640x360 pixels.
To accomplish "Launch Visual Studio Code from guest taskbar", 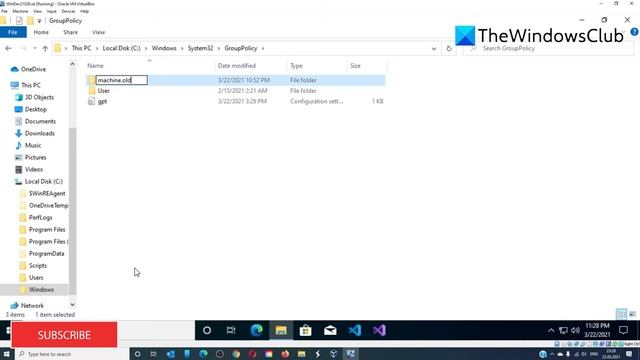I will pos(355,331).
